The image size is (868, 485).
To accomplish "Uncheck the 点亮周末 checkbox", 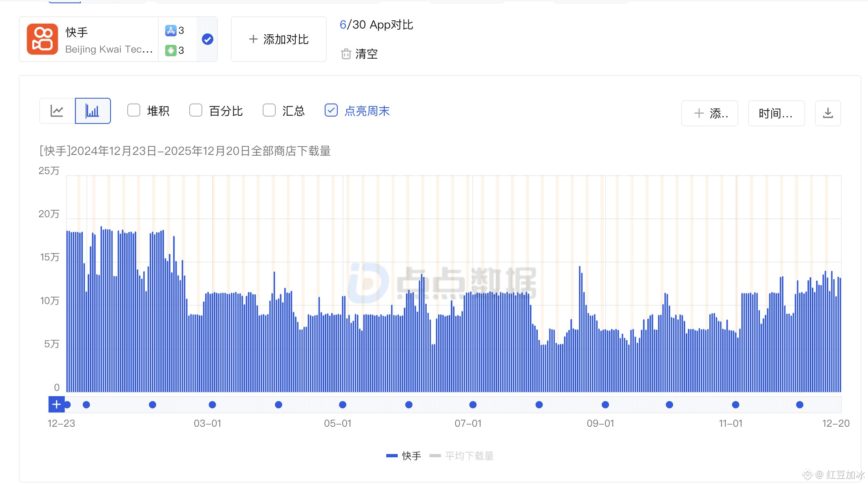I will click(x=331, y=110).
